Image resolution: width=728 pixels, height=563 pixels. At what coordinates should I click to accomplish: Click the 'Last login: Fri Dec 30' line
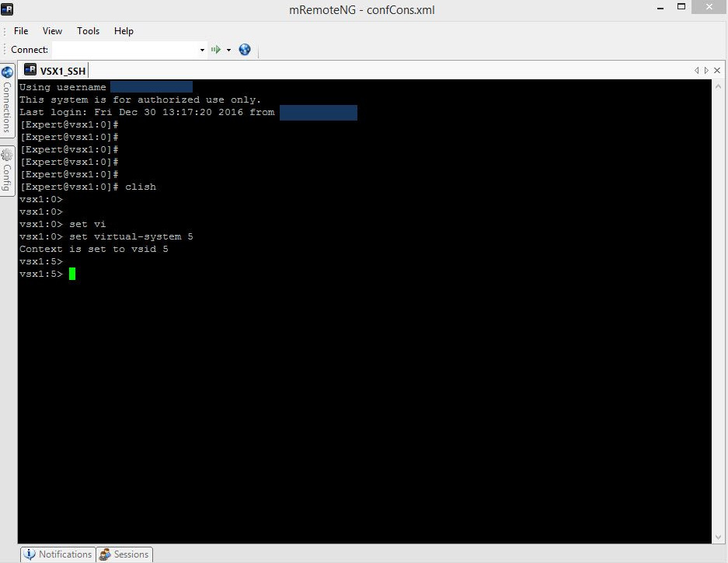(147, 112)
